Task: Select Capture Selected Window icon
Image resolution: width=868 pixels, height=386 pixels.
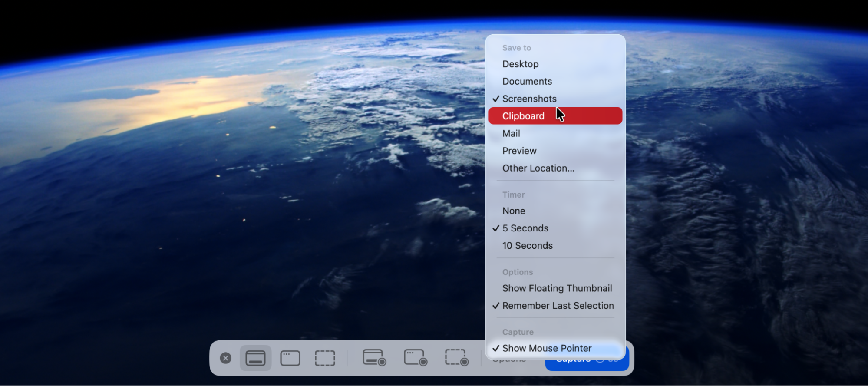Action: (x=290, y=358)
